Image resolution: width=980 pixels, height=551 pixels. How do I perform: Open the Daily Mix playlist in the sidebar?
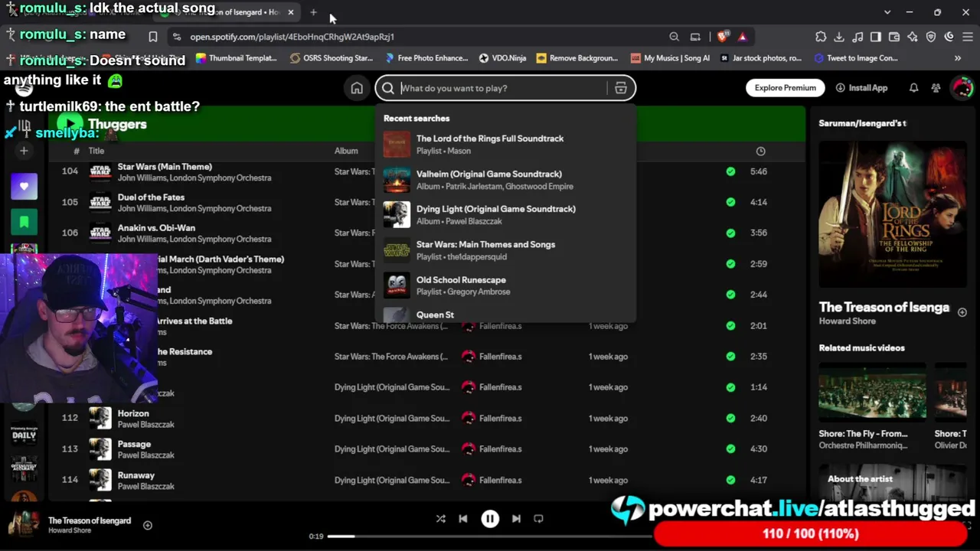[24, 434]
